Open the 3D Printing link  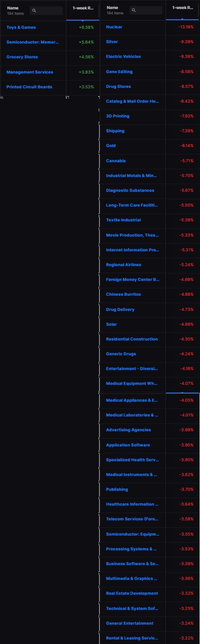click(x=118, y=116)
